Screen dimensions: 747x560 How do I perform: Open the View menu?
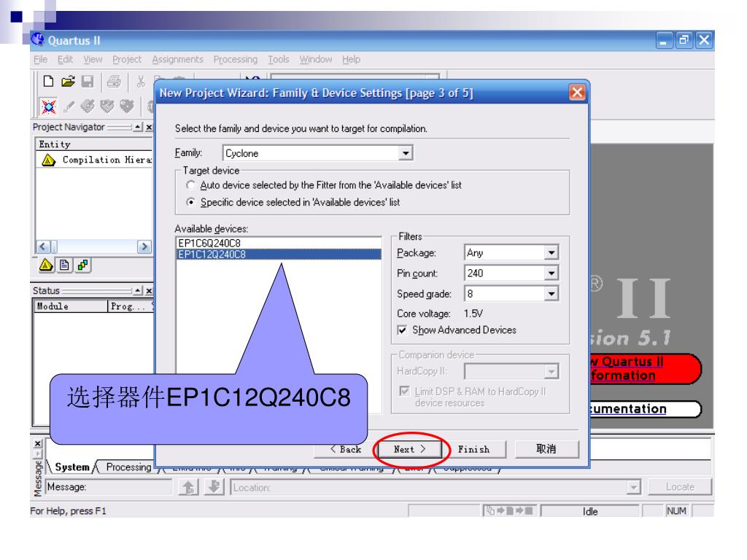(x=93, y=59)
